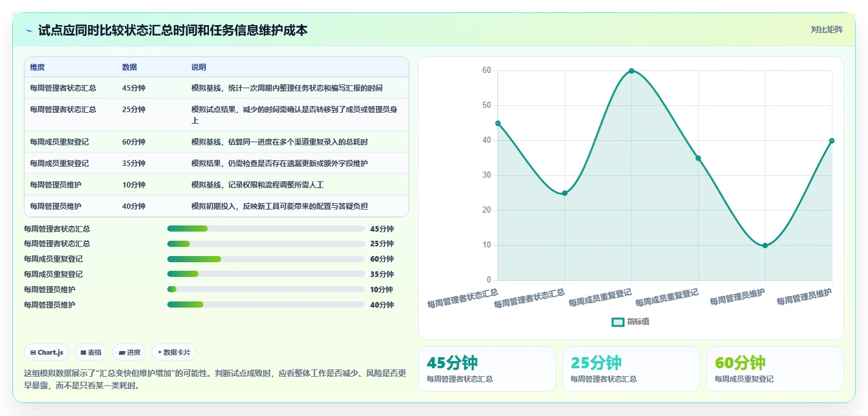Image resolution: width=868 pixels, height=416 pixels.
Task: Click the chart data point at value 35
Action: (x=698, y=158)
